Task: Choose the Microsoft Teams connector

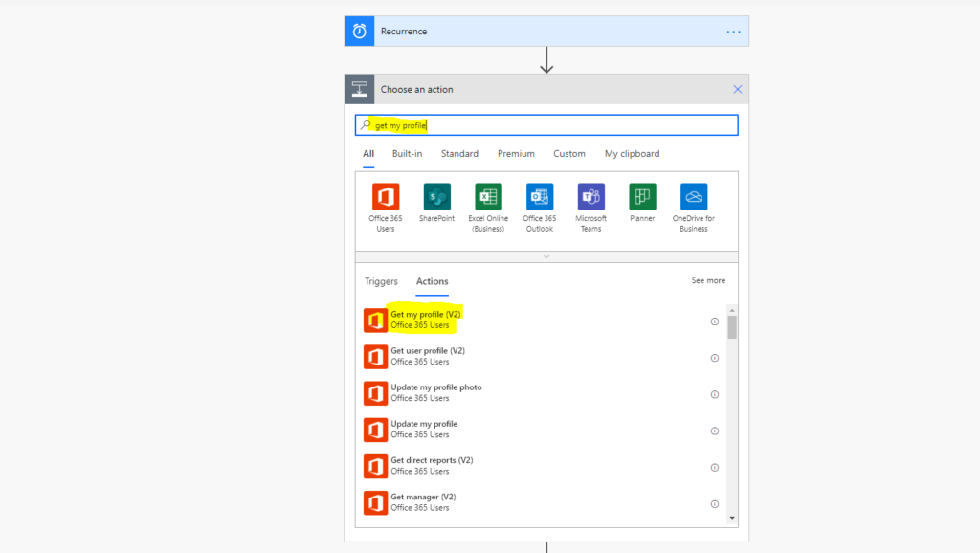Action: tap(590, 208)
